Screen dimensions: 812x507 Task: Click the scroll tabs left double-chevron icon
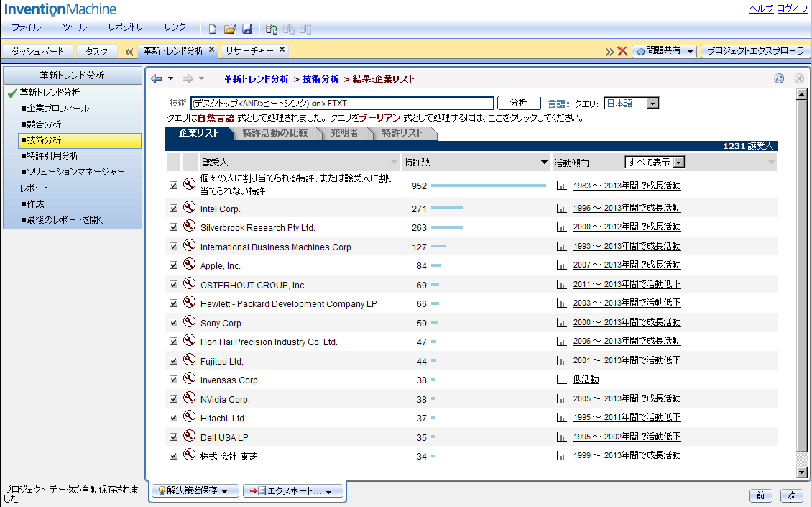click(x=129, y=51)
